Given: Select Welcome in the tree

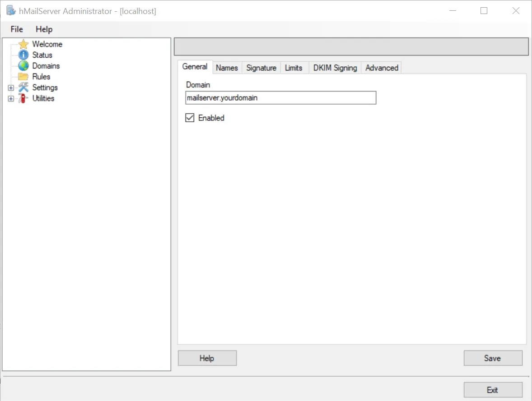Looking at the screenshot, I should coord(47,44).
